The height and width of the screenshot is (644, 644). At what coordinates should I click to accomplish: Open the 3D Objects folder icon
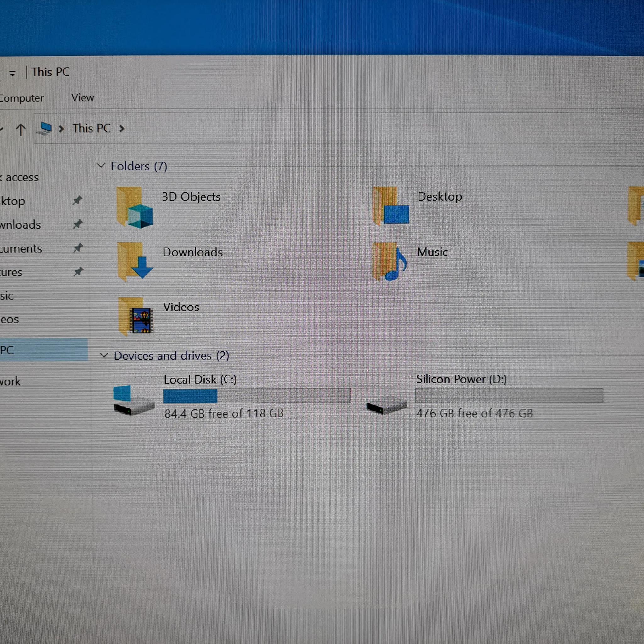click(x=135, y=207)
